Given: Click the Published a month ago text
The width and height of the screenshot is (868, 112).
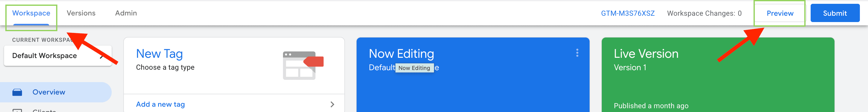Looking at the screenshot, I should pos(651,106).
